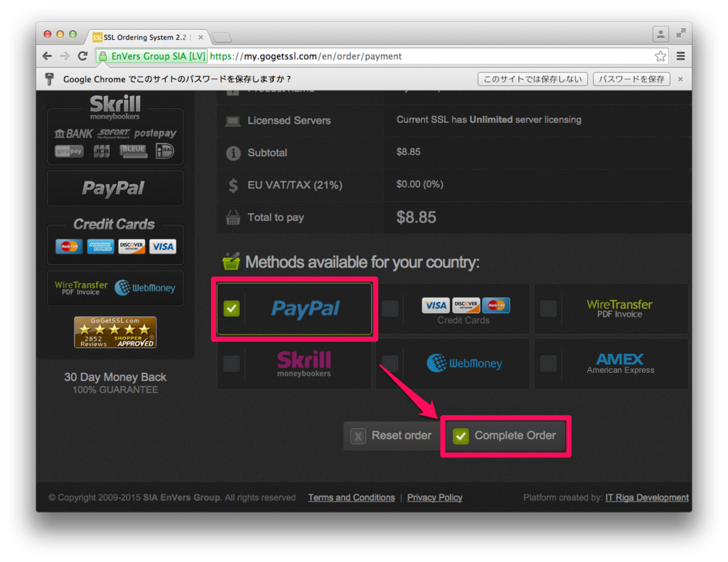Click the giropay icon in the sidebar

coord(69,151)
